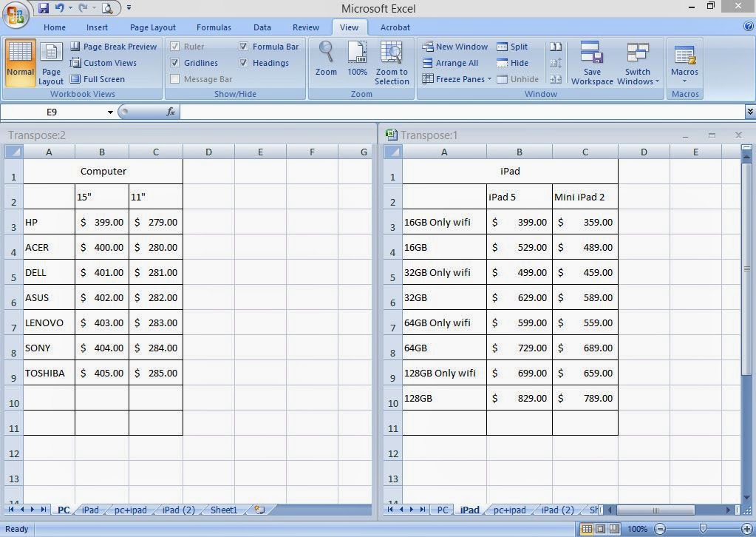Click Transpose:1 horizontal scrollbar
Screen dimensions: 756x537
point(655,510)
